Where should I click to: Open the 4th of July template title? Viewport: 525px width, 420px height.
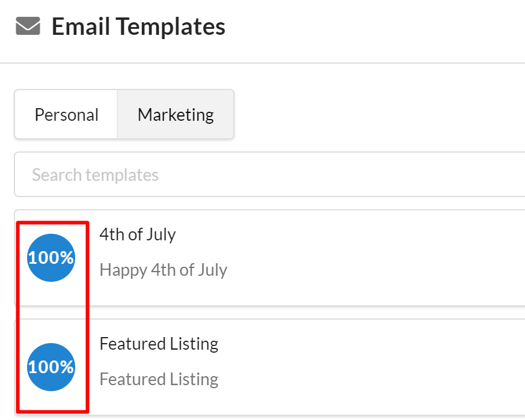(x=138, y=234)
